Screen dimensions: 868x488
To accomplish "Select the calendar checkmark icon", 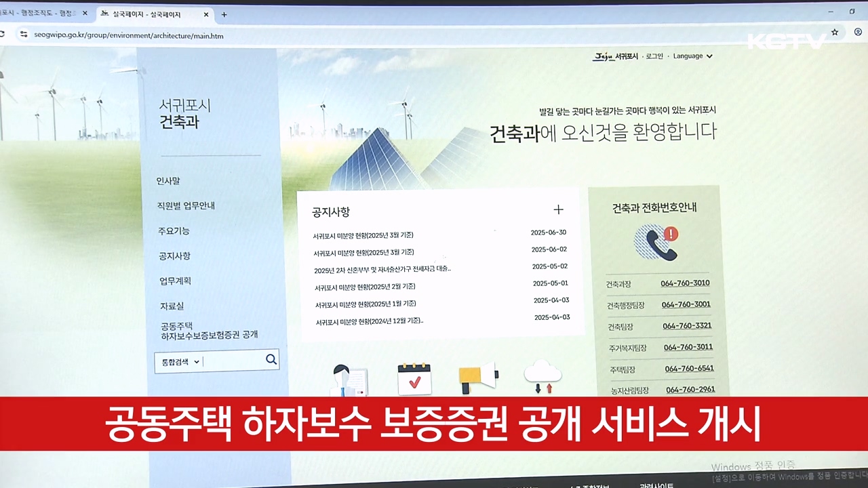I will (x=414, y=378).
